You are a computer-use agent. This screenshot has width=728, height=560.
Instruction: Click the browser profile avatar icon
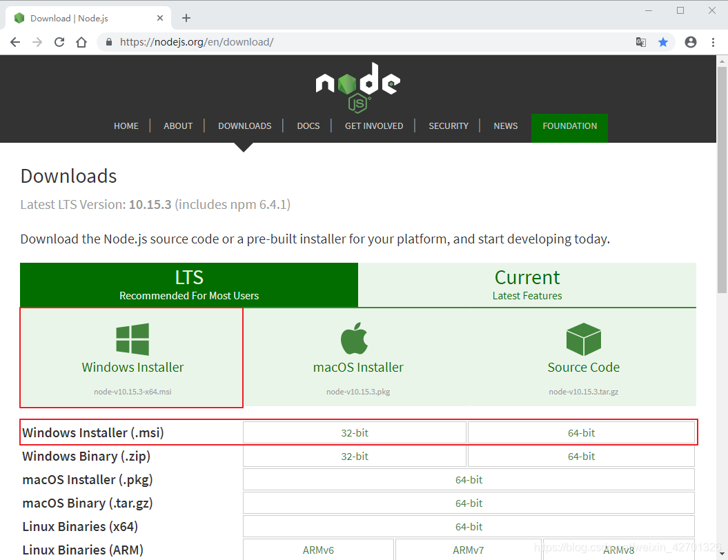pyautogui.click(x=691, y=42)
